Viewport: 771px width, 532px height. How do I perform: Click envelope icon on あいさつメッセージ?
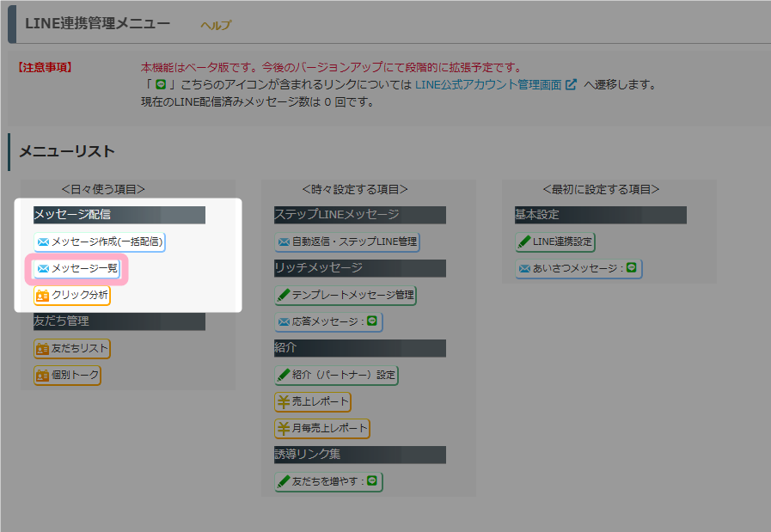click(x=524, y=268)
